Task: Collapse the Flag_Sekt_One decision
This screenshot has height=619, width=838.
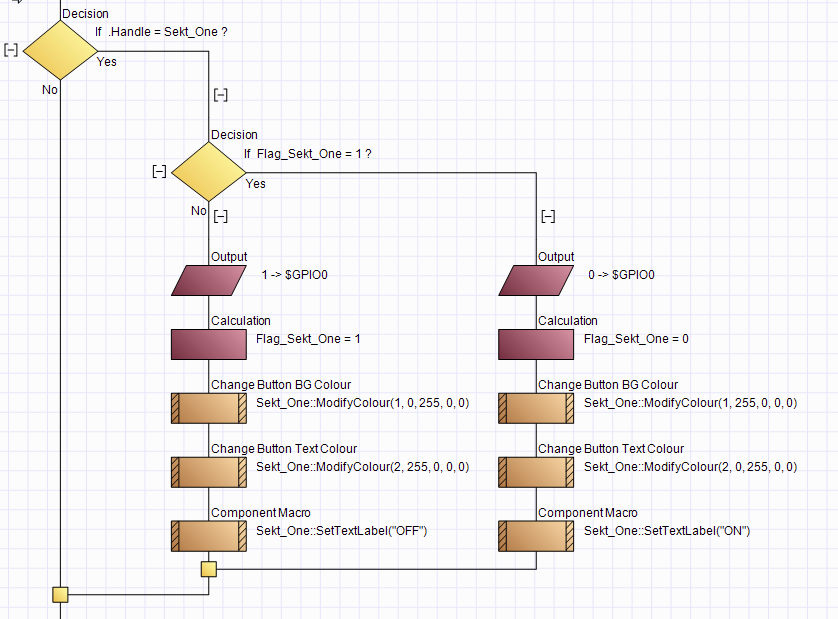Action: [159, 172]
